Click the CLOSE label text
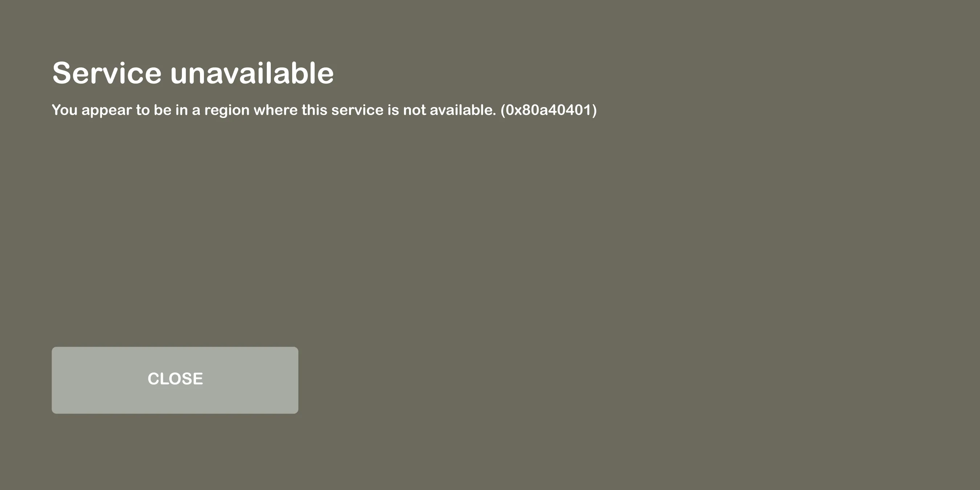The image size is (980, 490). click(175, 379)
